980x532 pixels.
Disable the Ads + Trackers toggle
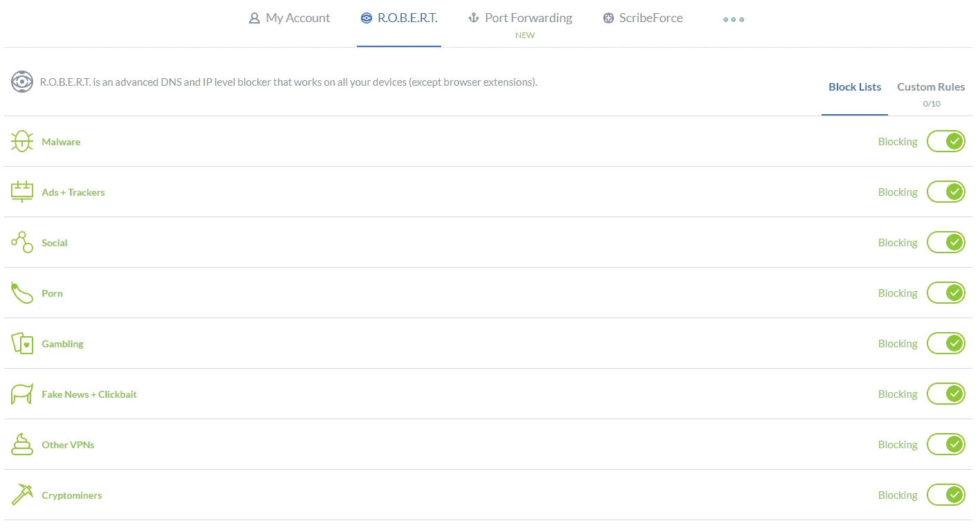click(x=946, y=192)
